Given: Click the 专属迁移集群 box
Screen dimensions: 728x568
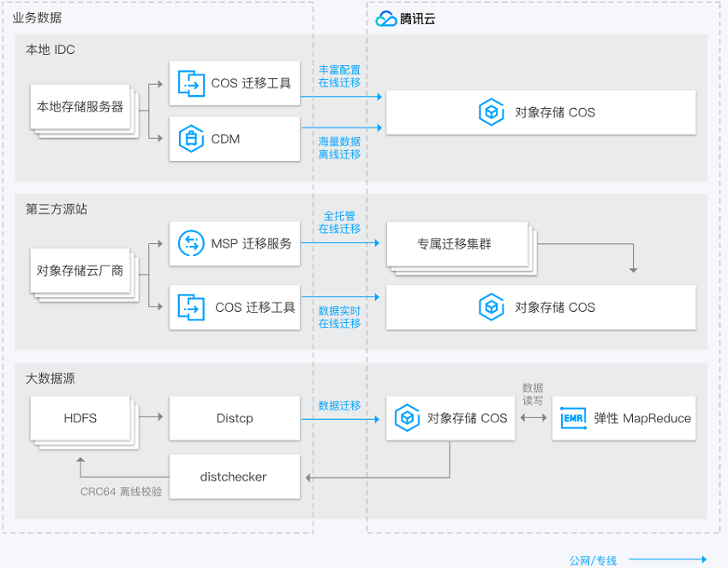Looking at the screenshot, I should coord(457,244).
